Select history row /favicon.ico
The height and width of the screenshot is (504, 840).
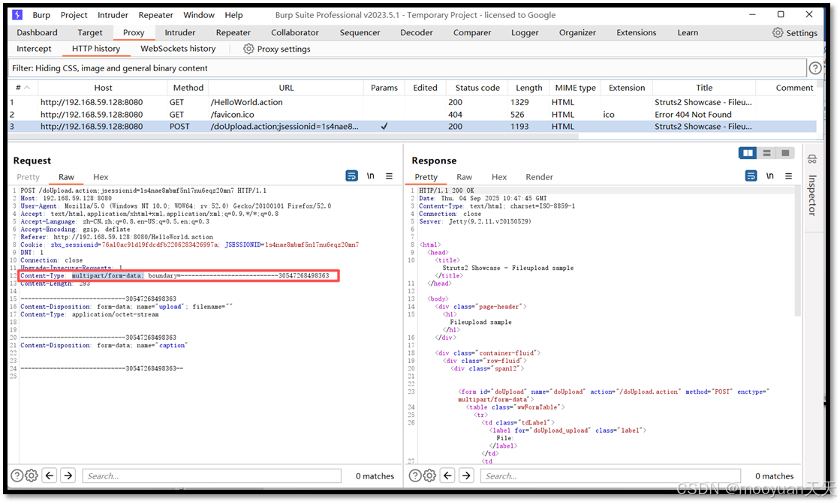click(413, 115)
